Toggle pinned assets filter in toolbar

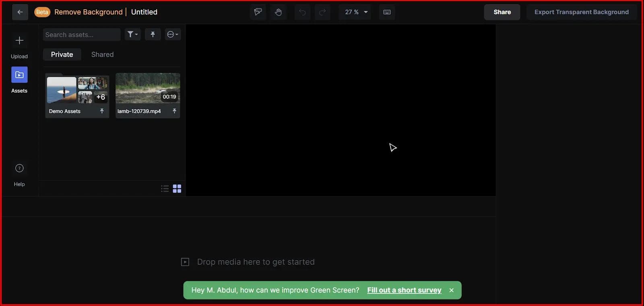click(153, 35)
